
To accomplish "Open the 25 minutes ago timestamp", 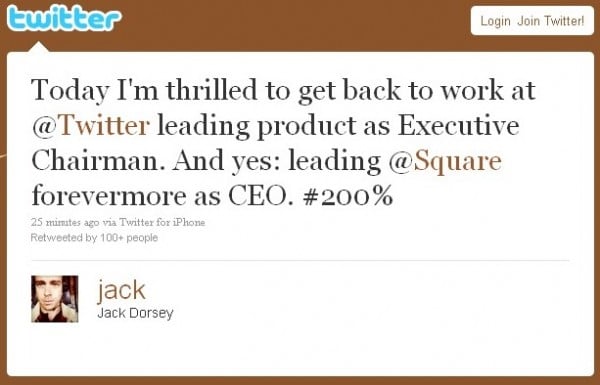I will click(x=65, y=222).
